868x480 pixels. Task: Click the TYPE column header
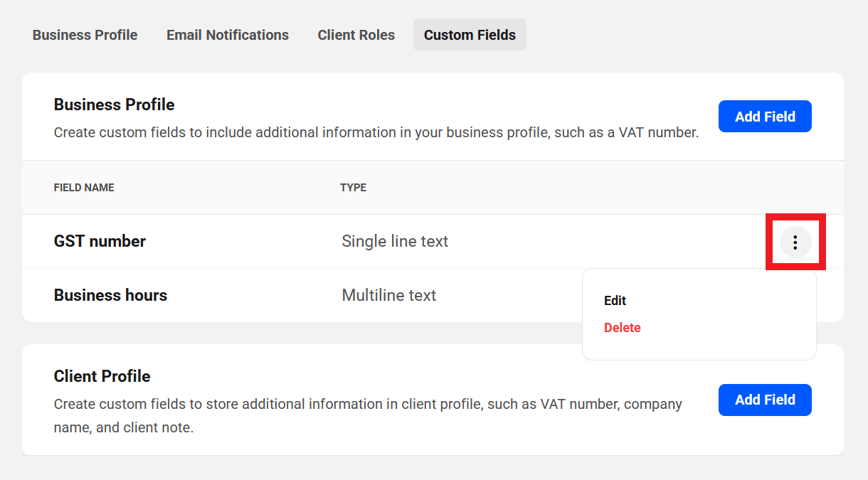[353, 187]
